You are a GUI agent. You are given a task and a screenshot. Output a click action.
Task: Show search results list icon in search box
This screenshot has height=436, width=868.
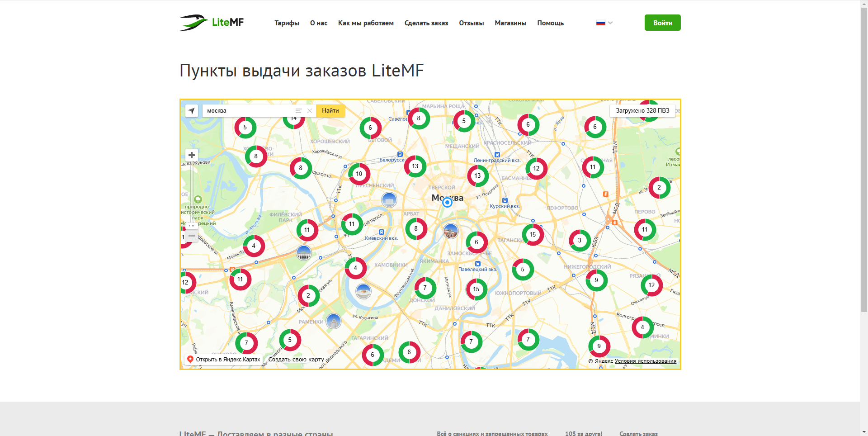[x=298, y=111]
